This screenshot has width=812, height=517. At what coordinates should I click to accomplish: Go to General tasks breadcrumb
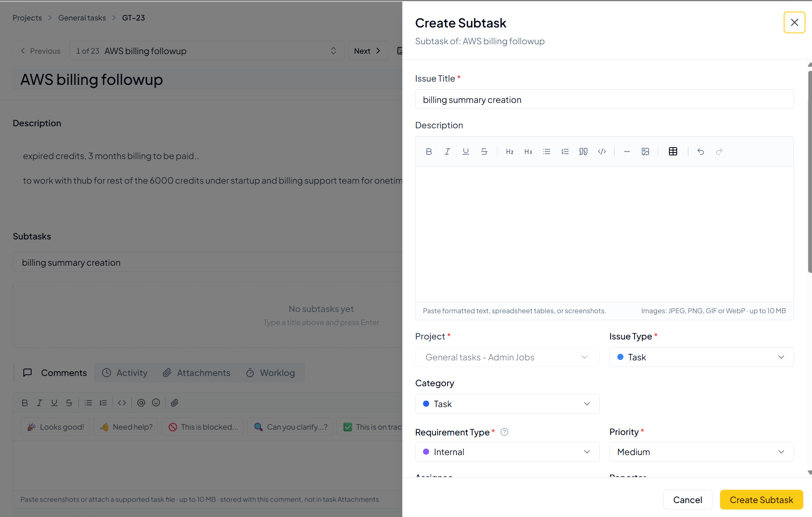pyautogui.click(x=82, y=18)
